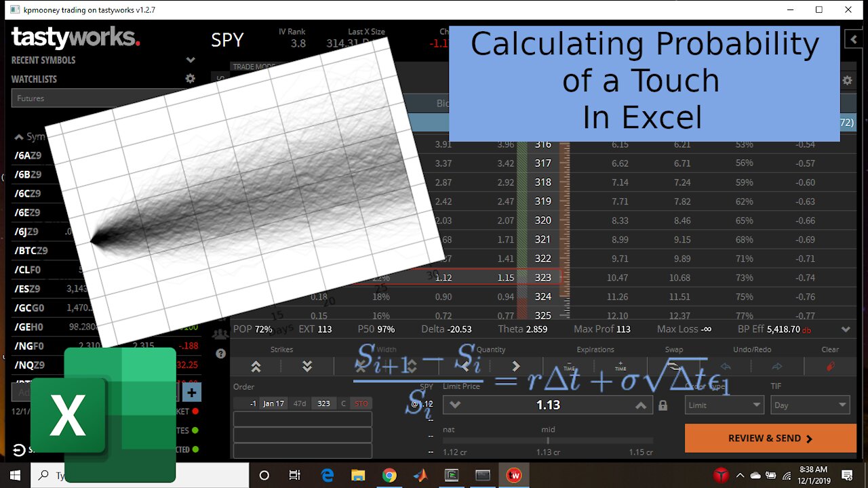Click the 323 strike in order leg

323,403
